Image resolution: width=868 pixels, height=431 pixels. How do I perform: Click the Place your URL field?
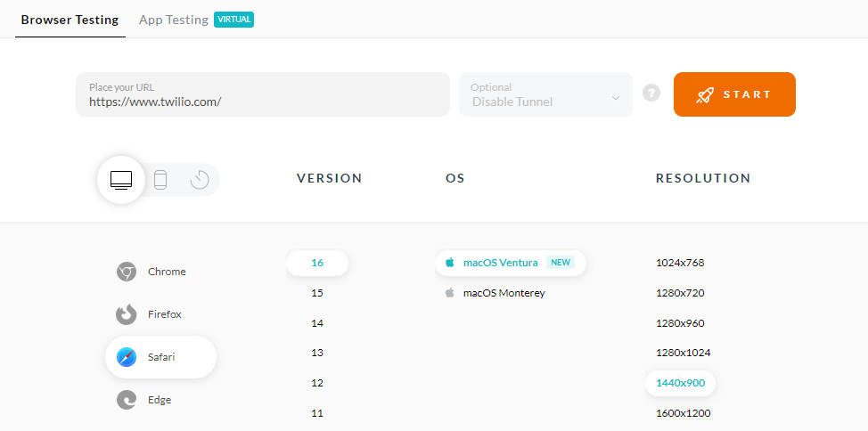click(x=263, y=94)
